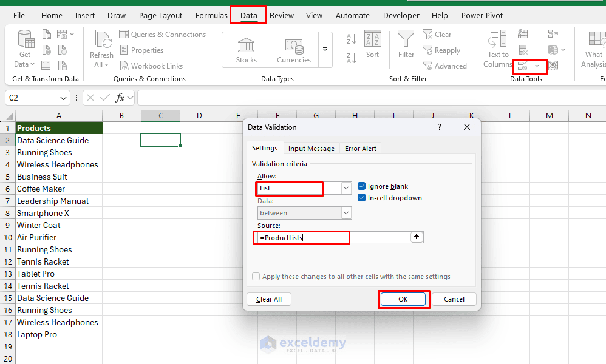Click the formula bar fx icon

tap(120, 98)
